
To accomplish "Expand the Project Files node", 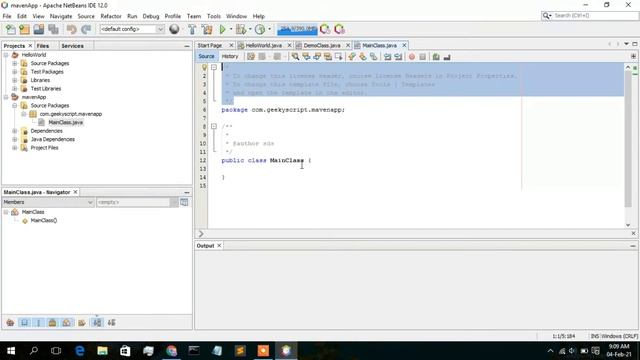I will click(15, 148).
